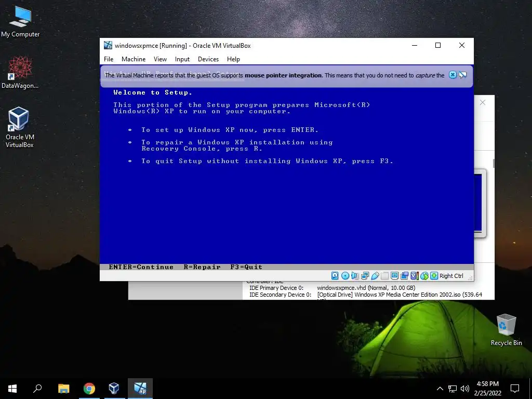This screenshot has width=532, height=399.
Task: Open the File menu
Action: point(109,59)
